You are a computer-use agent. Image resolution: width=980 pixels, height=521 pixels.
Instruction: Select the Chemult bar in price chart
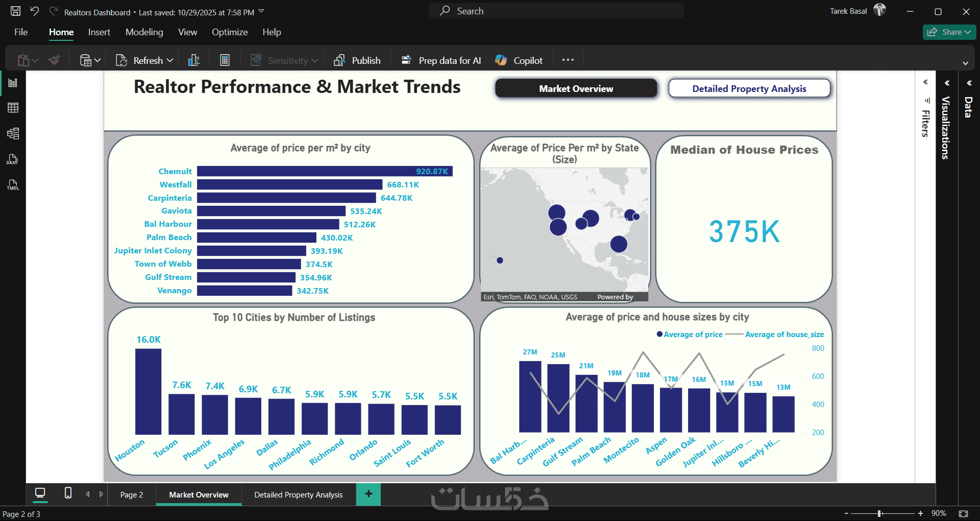(x=325, y=171)
